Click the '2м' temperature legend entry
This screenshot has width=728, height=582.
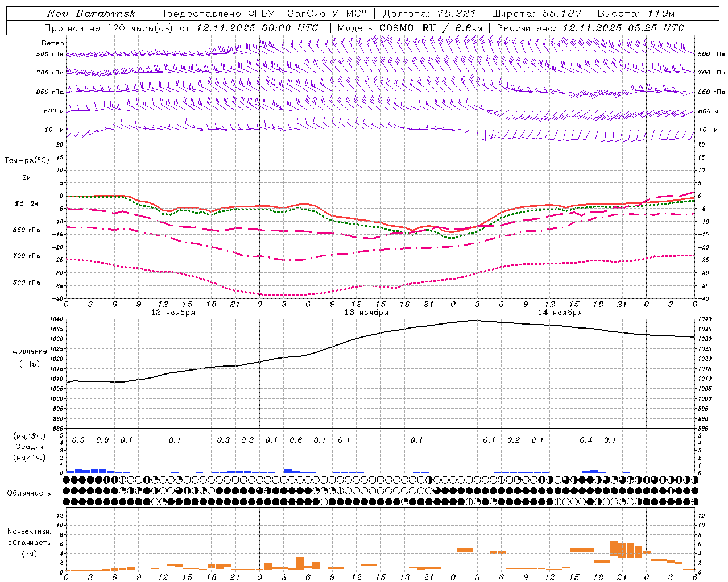[27, 177]
